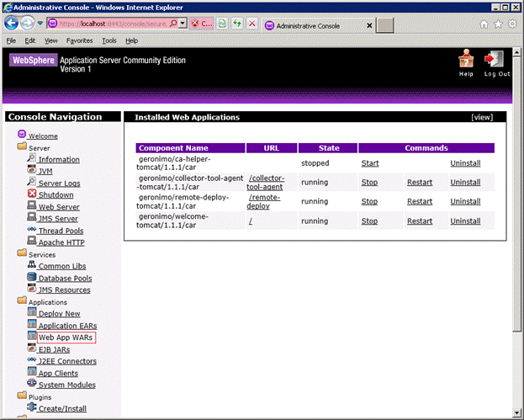Open the Edit menu

click(29, 40)
